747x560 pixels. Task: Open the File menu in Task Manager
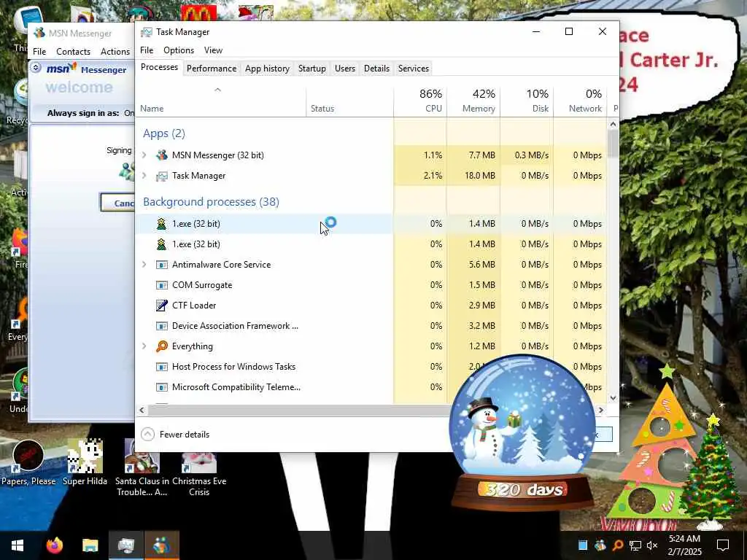pos(147,50)
